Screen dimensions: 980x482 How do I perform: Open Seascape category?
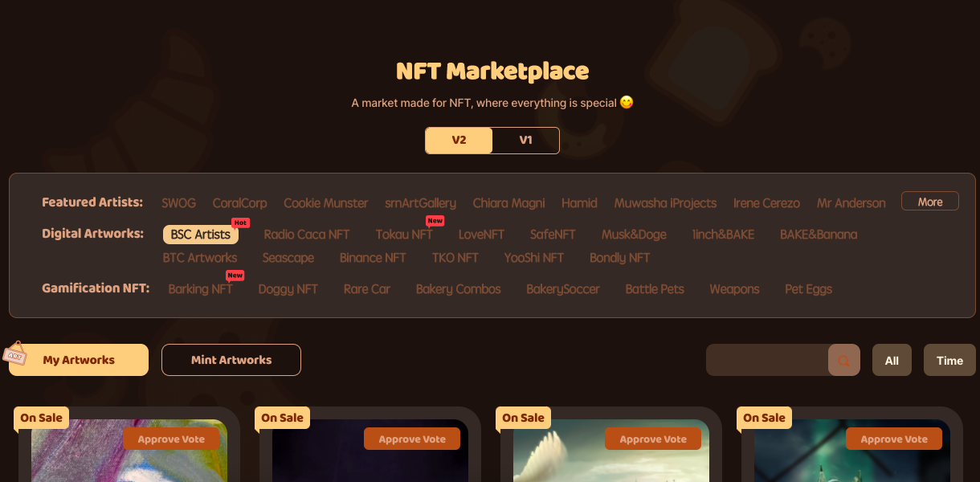point(288,258)
